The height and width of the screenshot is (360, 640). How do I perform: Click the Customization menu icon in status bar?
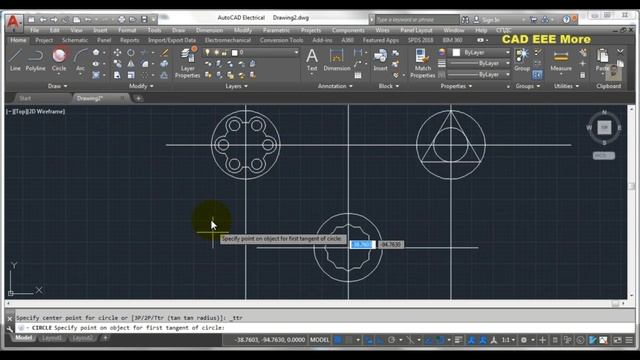[629, 340]
